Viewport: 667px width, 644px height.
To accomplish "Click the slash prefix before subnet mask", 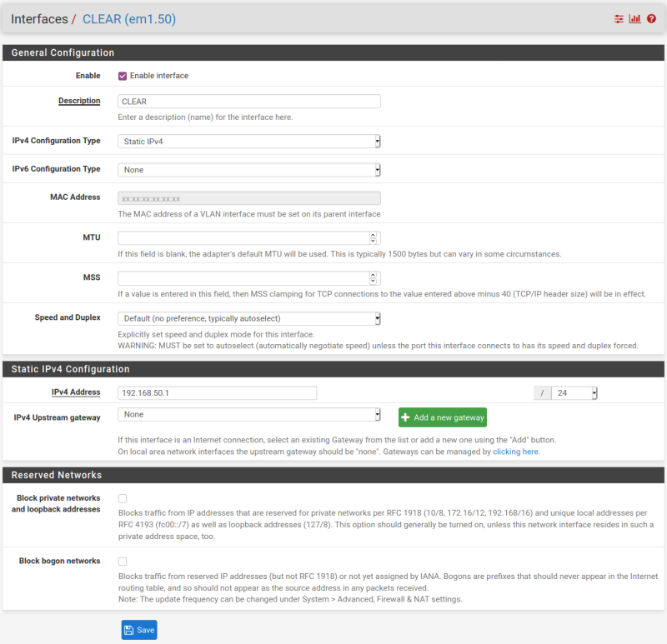I will (x=543, y=393).
